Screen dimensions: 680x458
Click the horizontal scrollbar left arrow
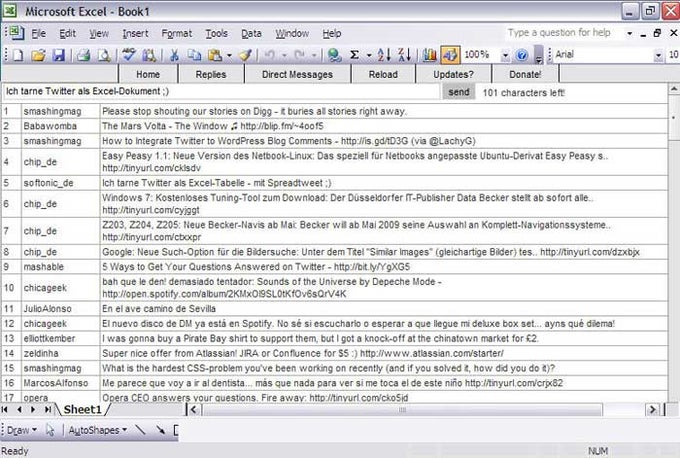click(193, 409)
